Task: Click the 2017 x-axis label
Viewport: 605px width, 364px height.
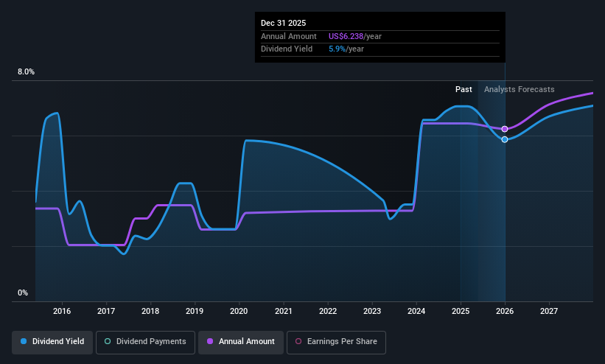Action: pyautogui.click(x=106, y=311)
